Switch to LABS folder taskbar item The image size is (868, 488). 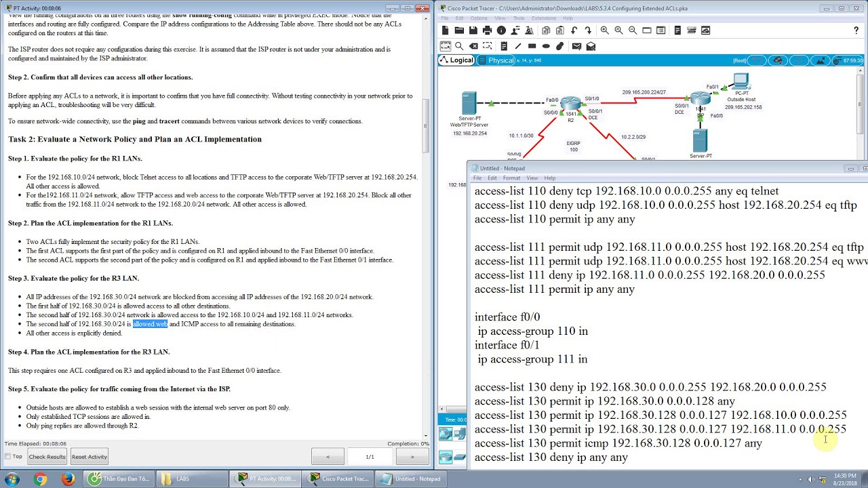click(193, 479)
